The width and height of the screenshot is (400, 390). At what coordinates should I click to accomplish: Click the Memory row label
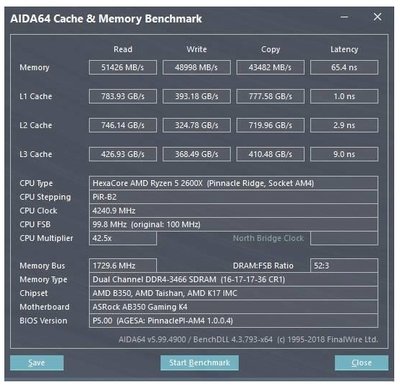[34, 68]
